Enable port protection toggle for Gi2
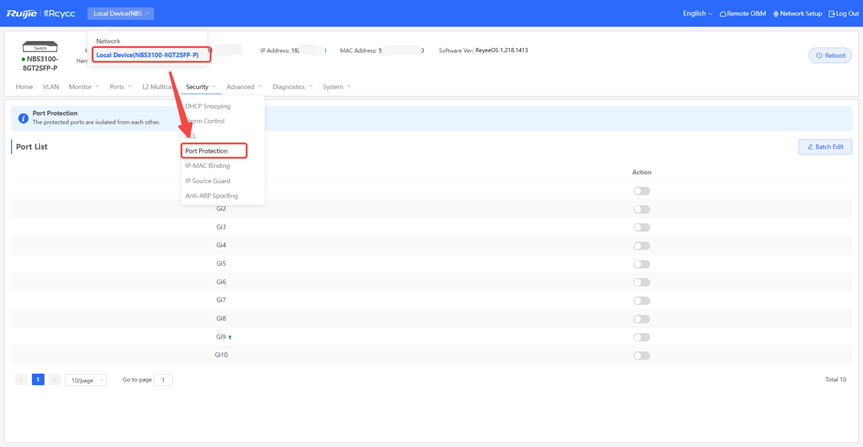The width and height of the screenshot is (863, 447). click(x=641, y=209)
